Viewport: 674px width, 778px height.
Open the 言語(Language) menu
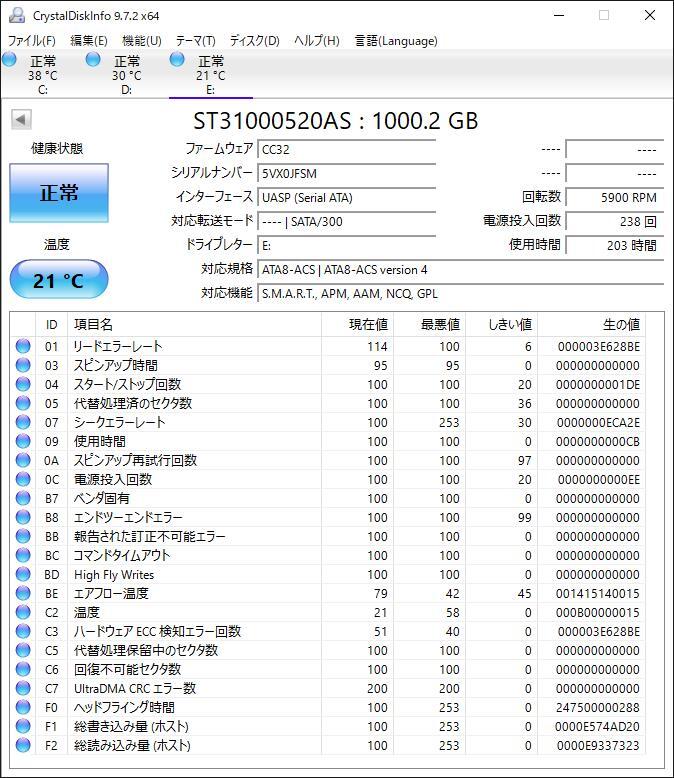tap(396, 40)
